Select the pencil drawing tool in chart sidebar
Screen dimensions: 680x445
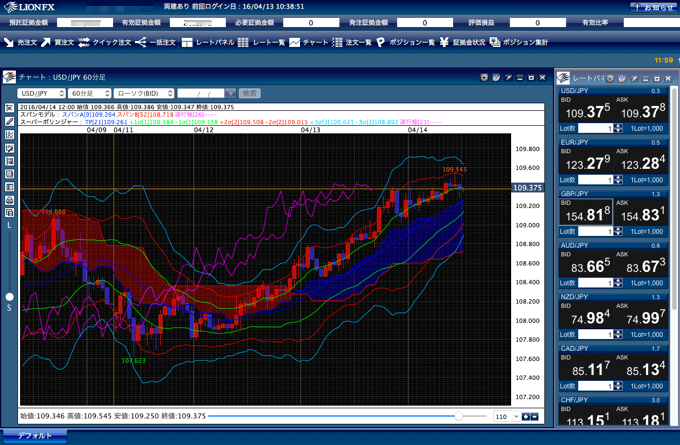(x=9, y=121)
